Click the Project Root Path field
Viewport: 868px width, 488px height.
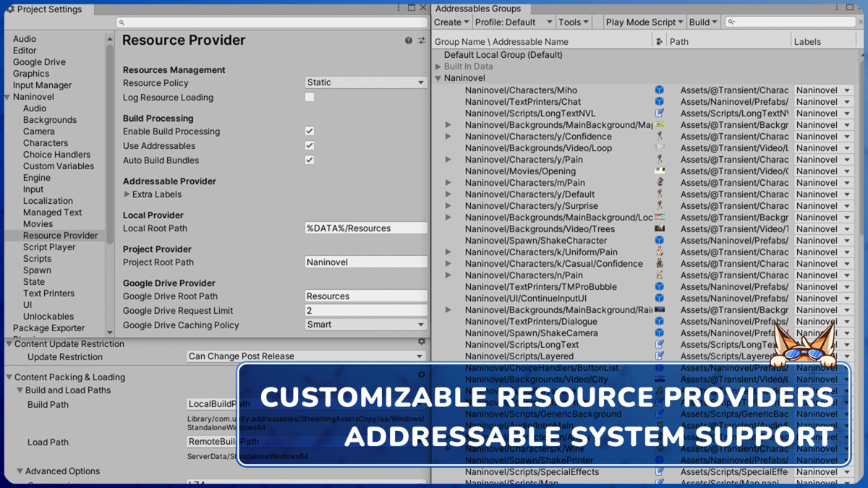[366, 262]
